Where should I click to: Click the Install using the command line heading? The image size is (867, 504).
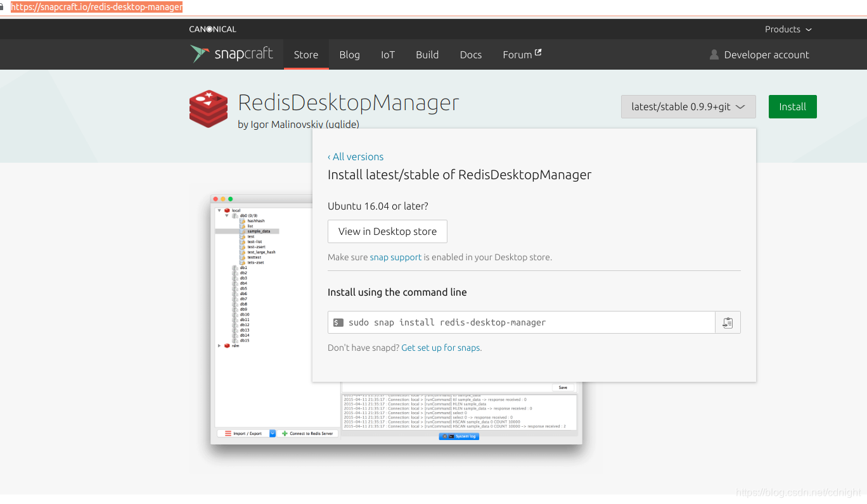point(397,292)
